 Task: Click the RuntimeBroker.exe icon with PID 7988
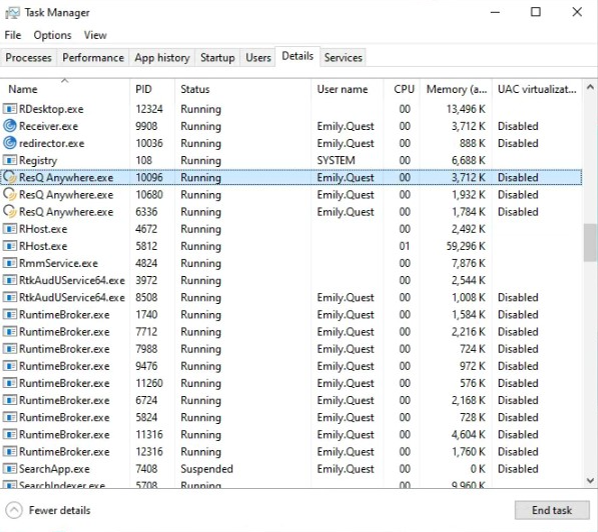click(x=10, y=349)
